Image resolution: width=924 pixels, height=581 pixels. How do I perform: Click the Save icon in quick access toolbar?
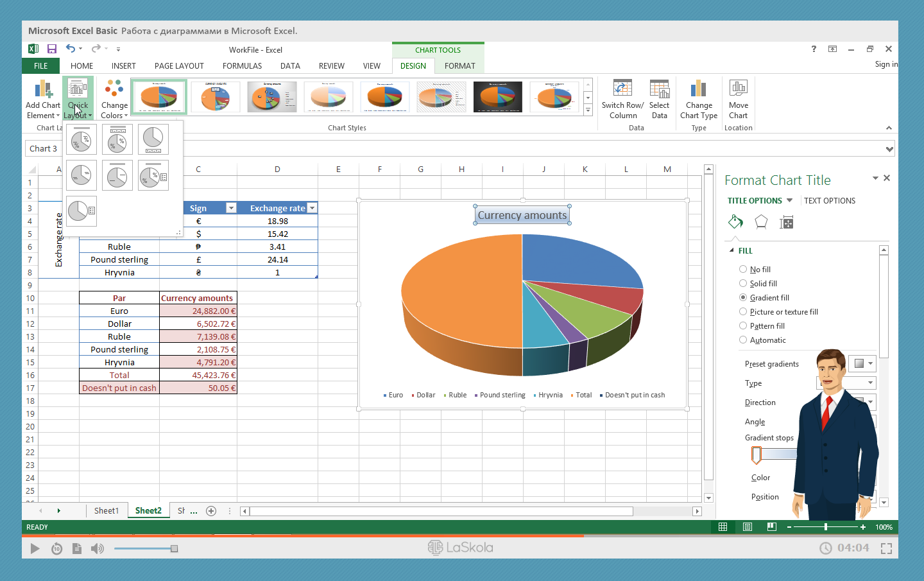click(52, 49)
